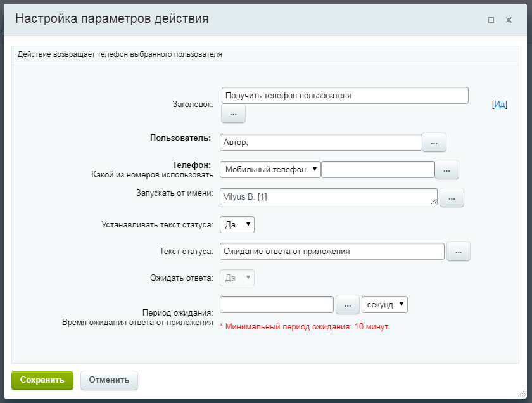Click the Vilyus B. textarea for Запускать от имени
The height and width of the screenshot is (403, 532).
pyautogui.click(x=328, y=197)
